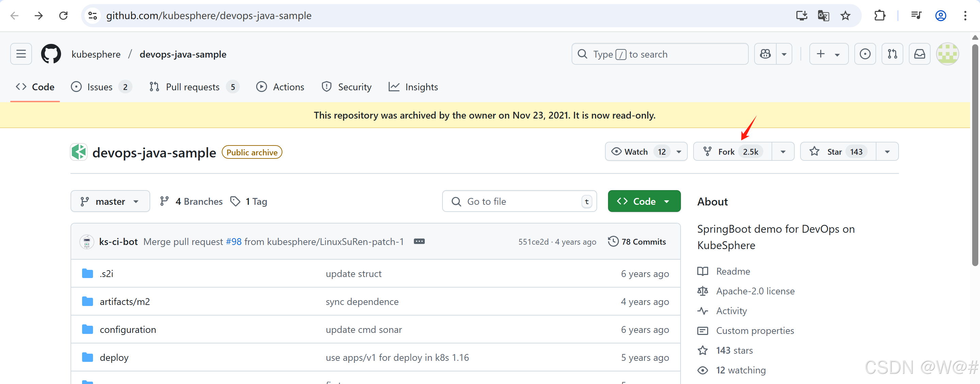Image resolution: width=980 pixels, height=384 pixels.
Task: Open commit 551ce2d link
Action: point(533,242)
